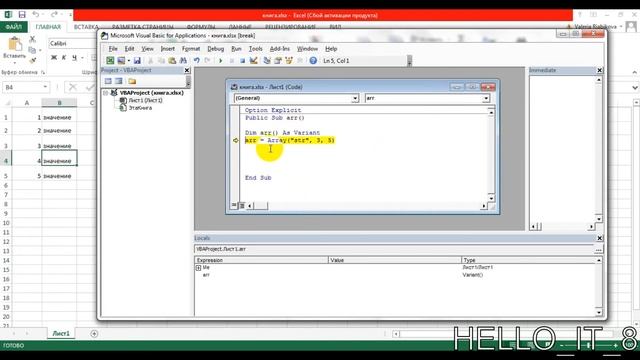Open the Edit menu in VBA editor
640x360 pixels.
(129, 49)
